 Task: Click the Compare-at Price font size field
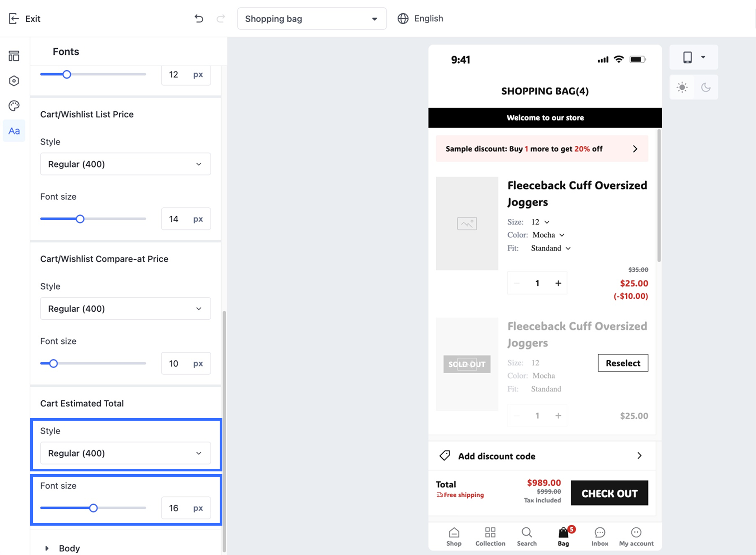coord(186,363)
